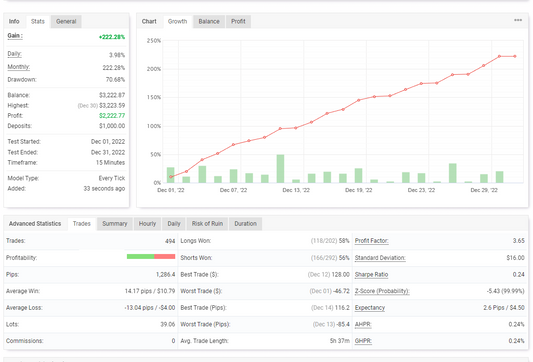Open the chart three-dots options menu
This screenshot has width=533, height=362.
tap(518, 20)
